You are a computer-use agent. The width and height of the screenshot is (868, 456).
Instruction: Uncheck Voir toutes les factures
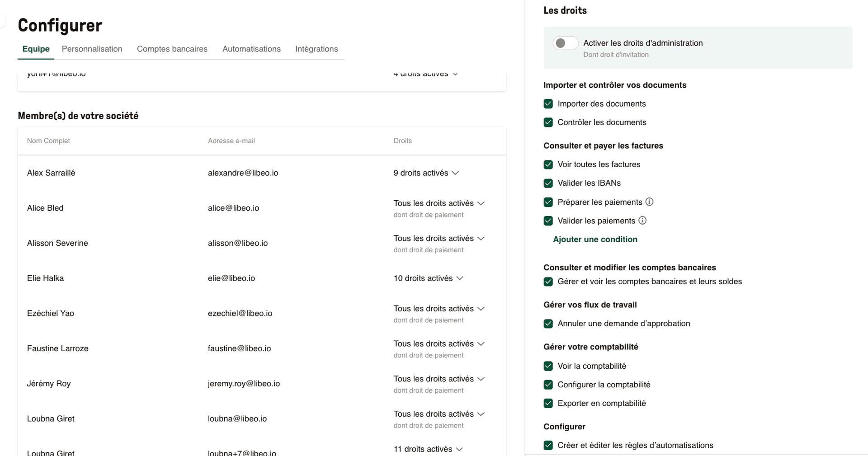click(x=548, y=165)
